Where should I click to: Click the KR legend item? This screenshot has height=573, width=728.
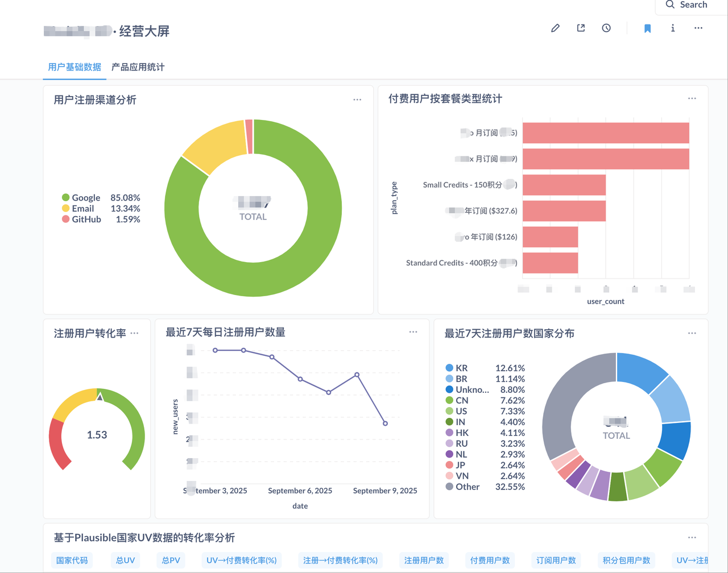[x=457, y=368]
